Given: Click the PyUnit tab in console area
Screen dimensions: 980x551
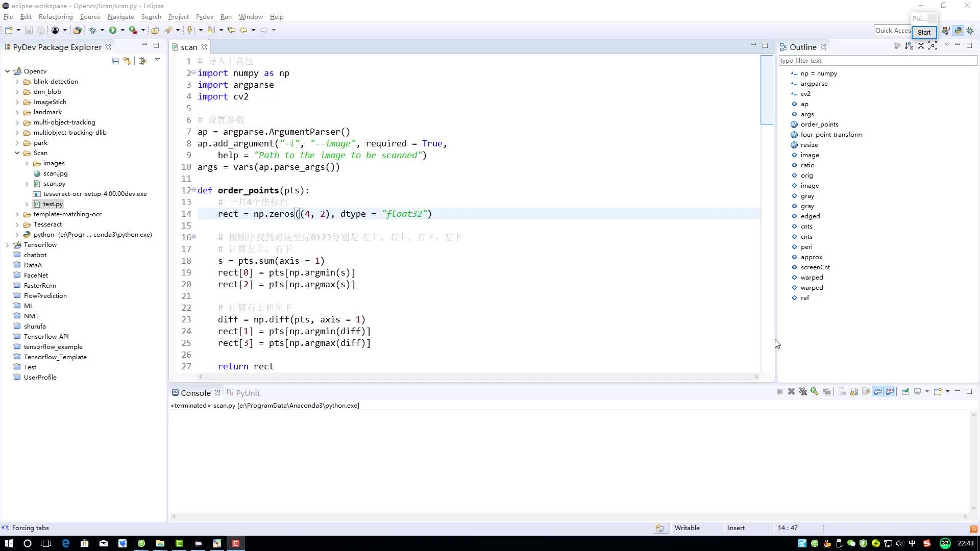Looking at the screenshot, I should click(247, 392).
